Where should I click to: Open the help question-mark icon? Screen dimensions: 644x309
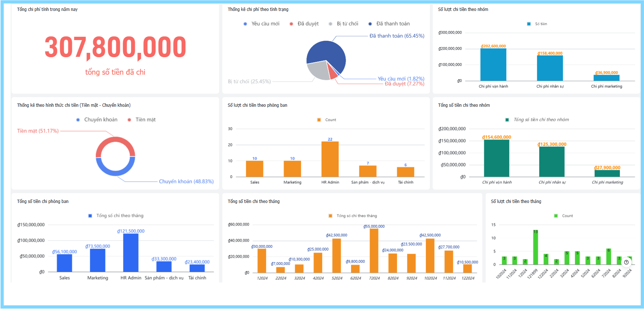coord(626,262)
